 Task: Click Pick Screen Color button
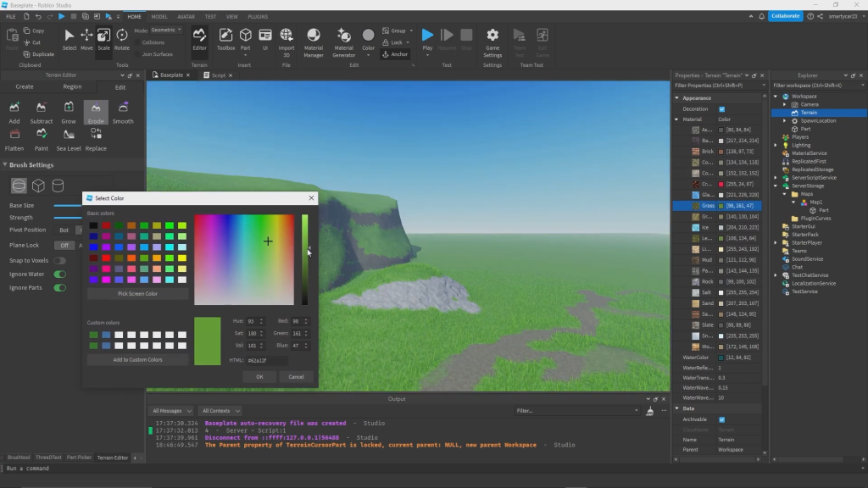[138, 294]
